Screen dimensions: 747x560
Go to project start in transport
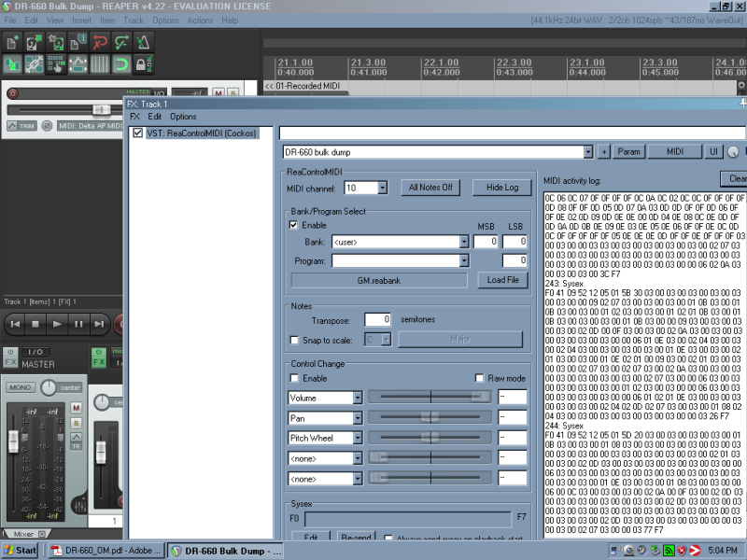(15, 324)
